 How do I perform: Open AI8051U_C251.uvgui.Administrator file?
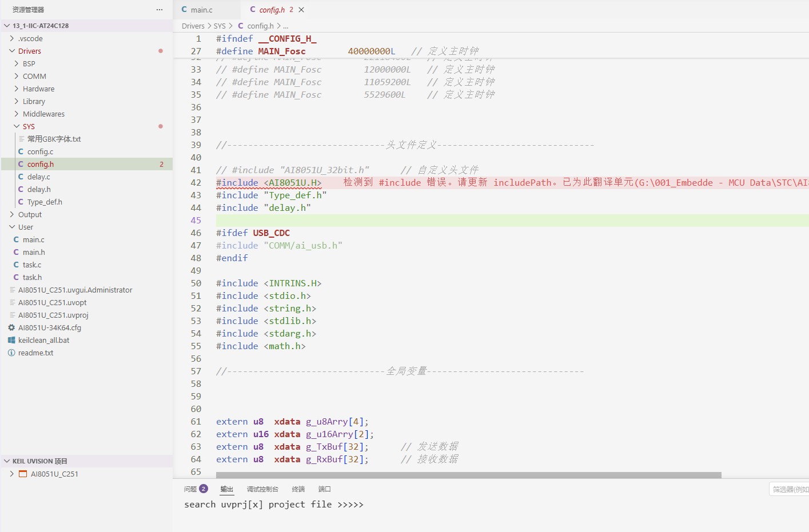click(87, 290)
